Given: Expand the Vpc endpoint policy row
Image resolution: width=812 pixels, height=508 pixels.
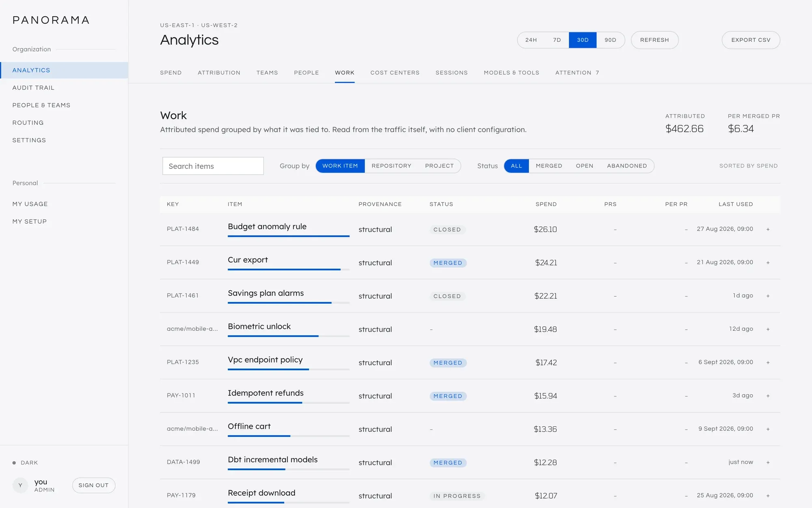Looking at the screenshot, I should point(768,363).
